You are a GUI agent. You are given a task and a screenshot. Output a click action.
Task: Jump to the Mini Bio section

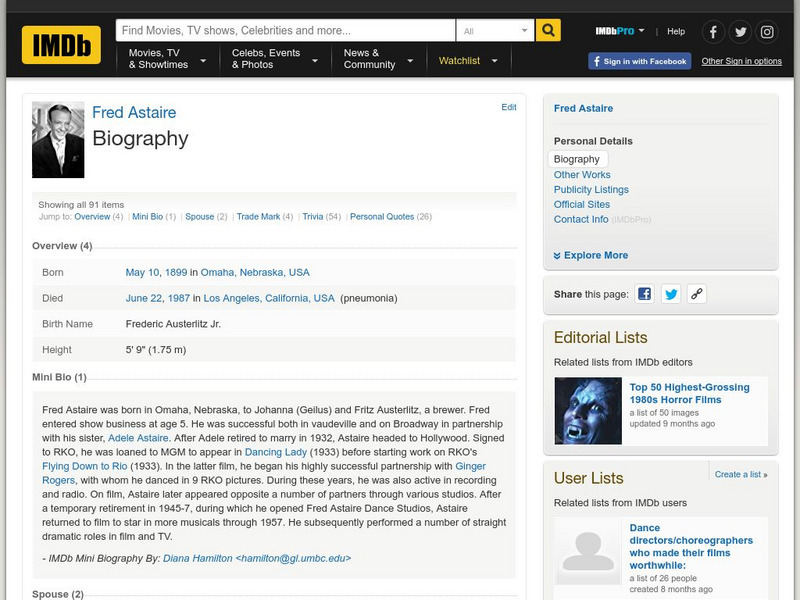click(147, 217)
